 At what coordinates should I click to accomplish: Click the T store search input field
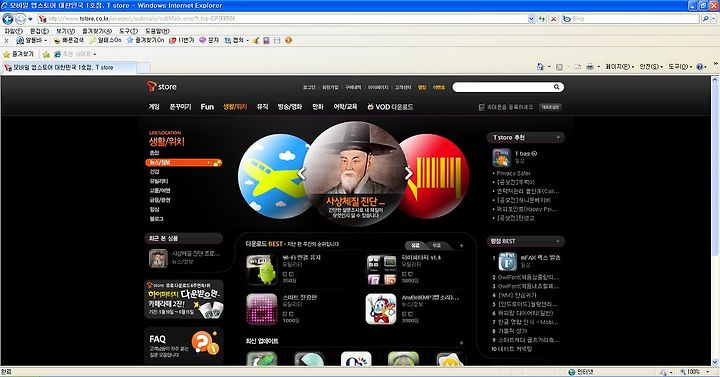[x=502, y=87]
